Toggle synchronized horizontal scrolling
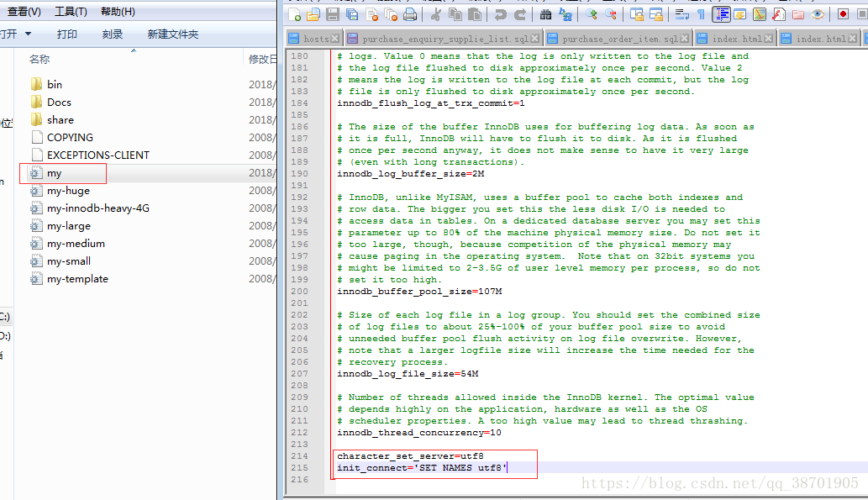 (x=656, y=14)
